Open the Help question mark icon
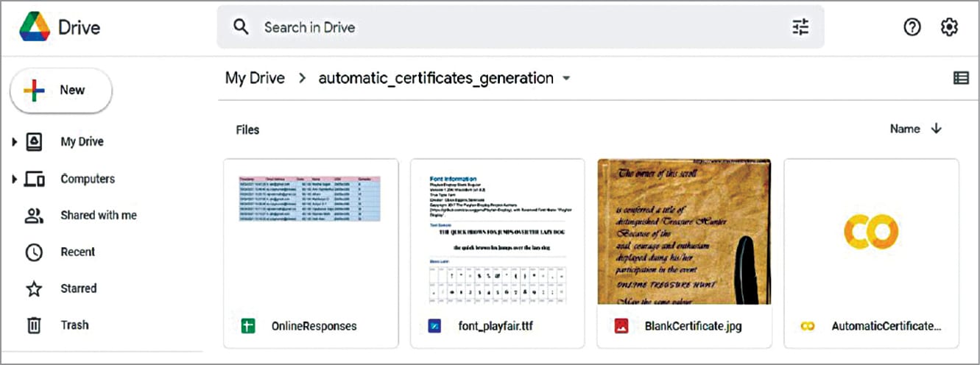980x365 pixels. (912, 28)
